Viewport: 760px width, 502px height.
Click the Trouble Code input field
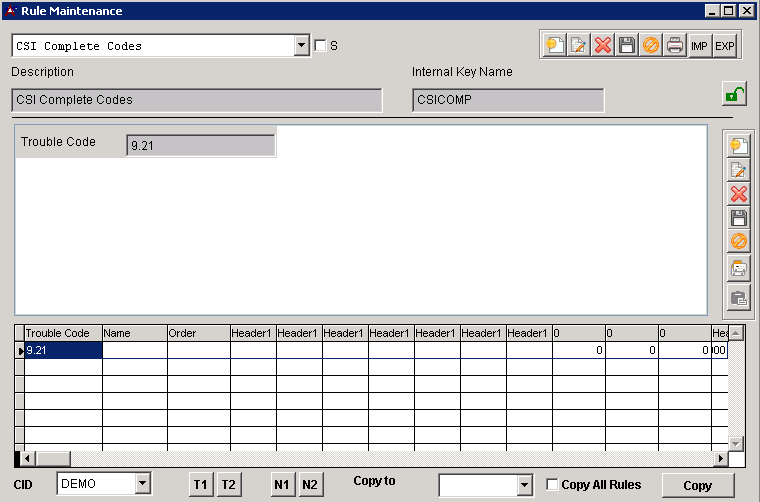[x=200, y=145]
